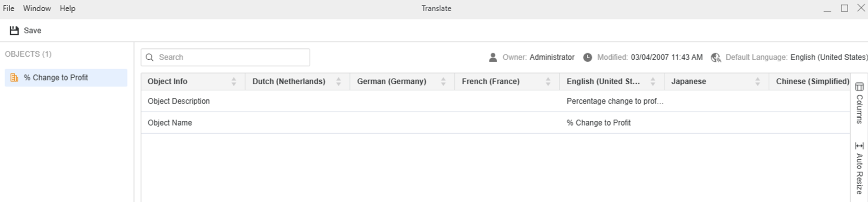Viewport: 868px width, 202px height.
Task: Toggle sort on French (France) column
Action: [548, 82]
